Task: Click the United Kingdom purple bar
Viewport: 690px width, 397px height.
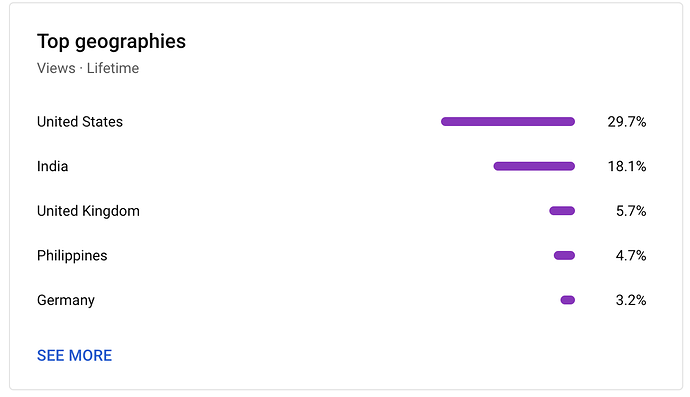Action: 562,211
